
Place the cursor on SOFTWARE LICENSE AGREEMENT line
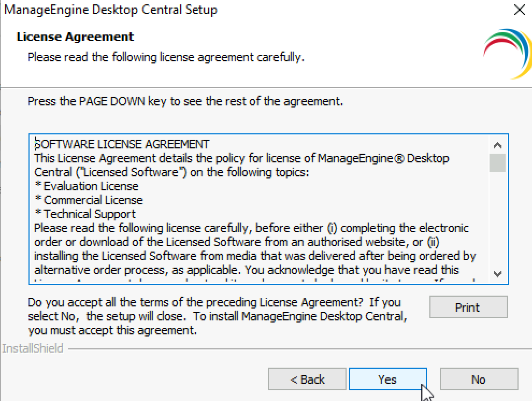click(x=122, y=144)
